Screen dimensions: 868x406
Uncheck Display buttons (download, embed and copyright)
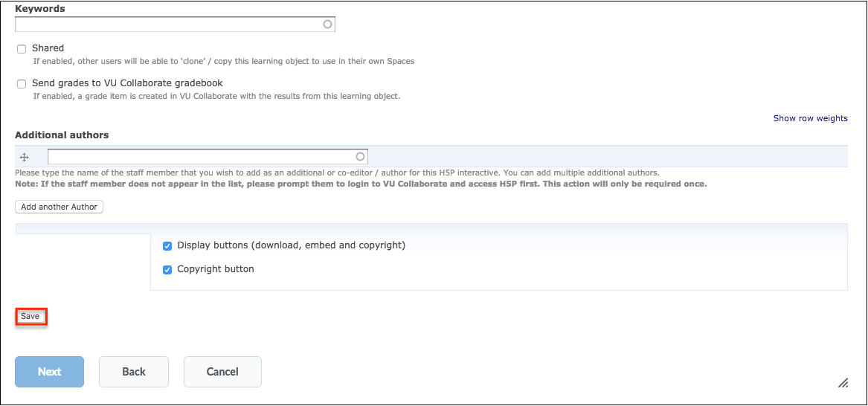[x=167, y=245]
